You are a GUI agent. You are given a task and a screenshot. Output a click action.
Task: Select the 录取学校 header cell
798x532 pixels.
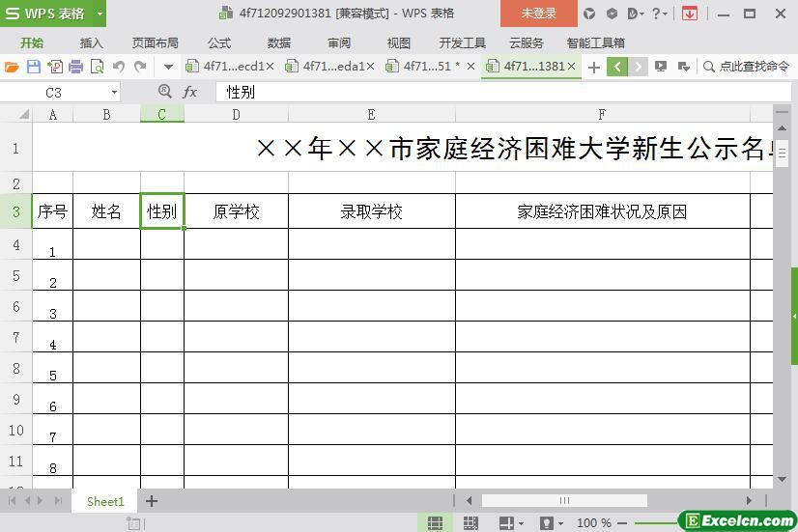coord(372,211)
